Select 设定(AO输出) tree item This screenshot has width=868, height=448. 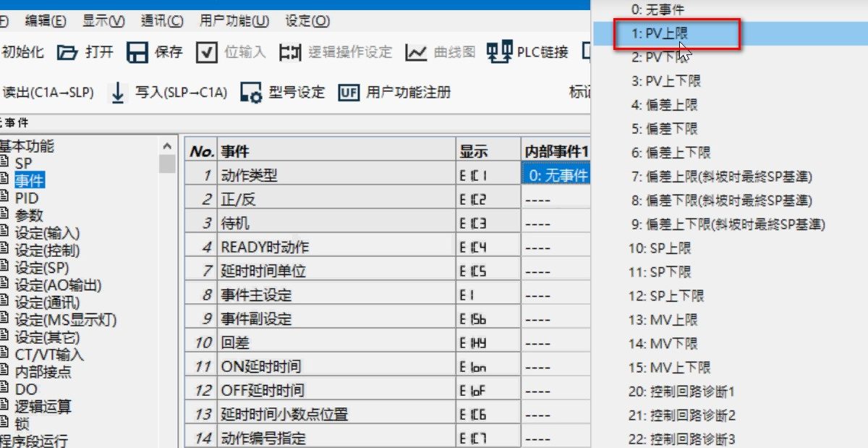click(x=58, y=285)
